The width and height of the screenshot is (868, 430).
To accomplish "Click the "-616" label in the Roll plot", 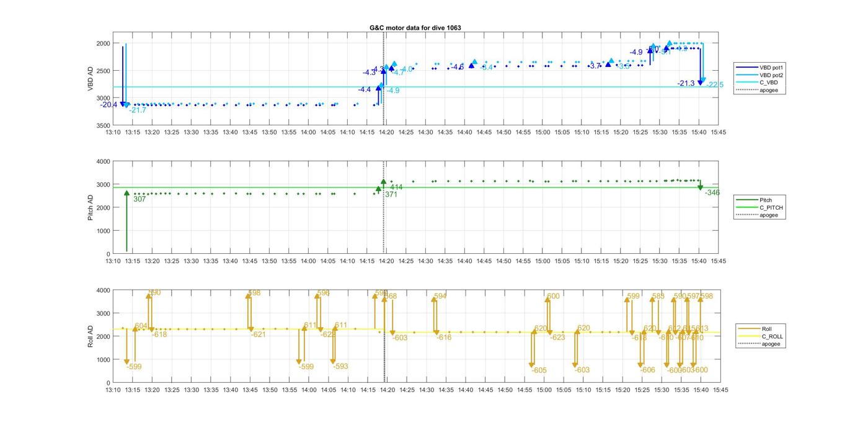I will [x=444, y=338].
